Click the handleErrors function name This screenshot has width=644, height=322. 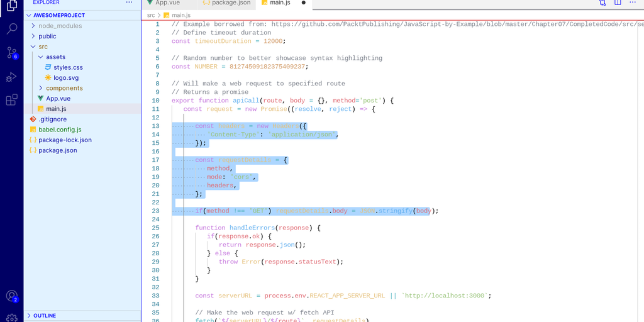click(253, 228)
